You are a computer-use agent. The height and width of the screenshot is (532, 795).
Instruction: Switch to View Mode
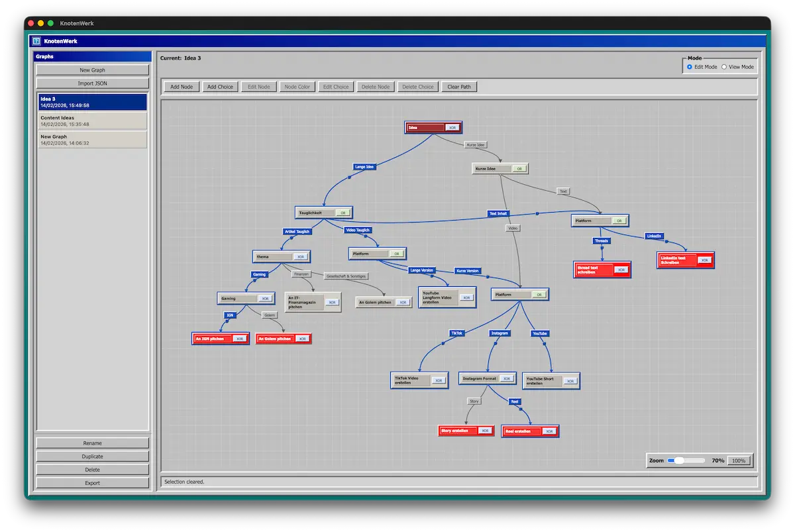coord(724,66)
